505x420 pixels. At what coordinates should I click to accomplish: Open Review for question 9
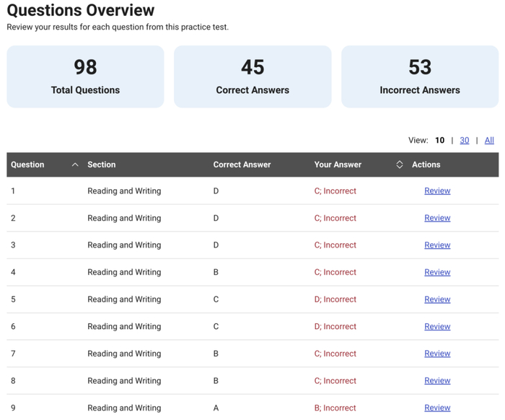(437, 408)
